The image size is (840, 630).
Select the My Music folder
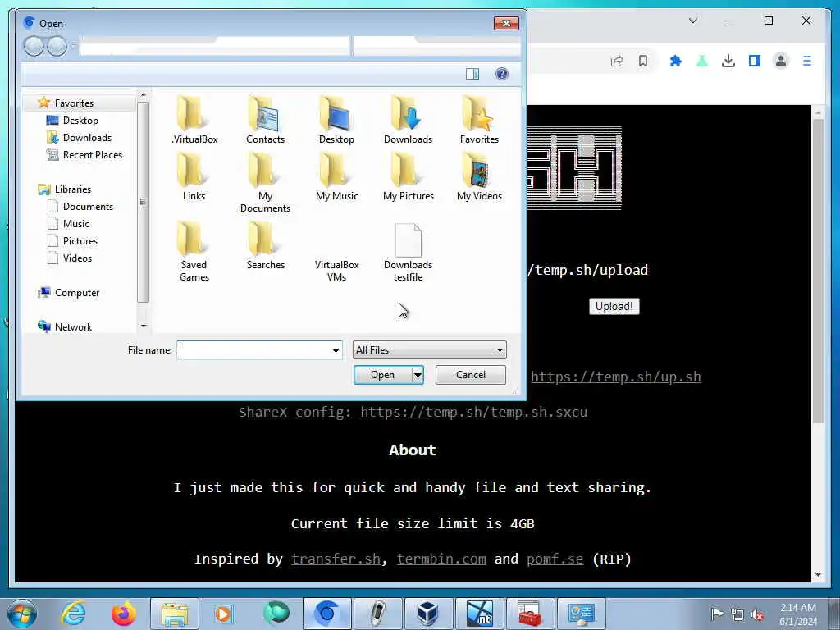(x=336, y=177)
